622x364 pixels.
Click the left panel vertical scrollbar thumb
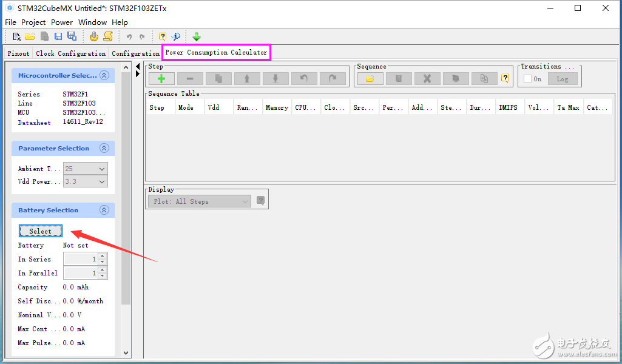coord(126,188)
